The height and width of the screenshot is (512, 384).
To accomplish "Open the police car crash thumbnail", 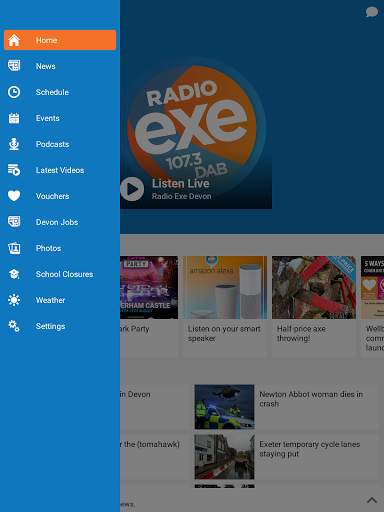I will click(x=224, y=407).
